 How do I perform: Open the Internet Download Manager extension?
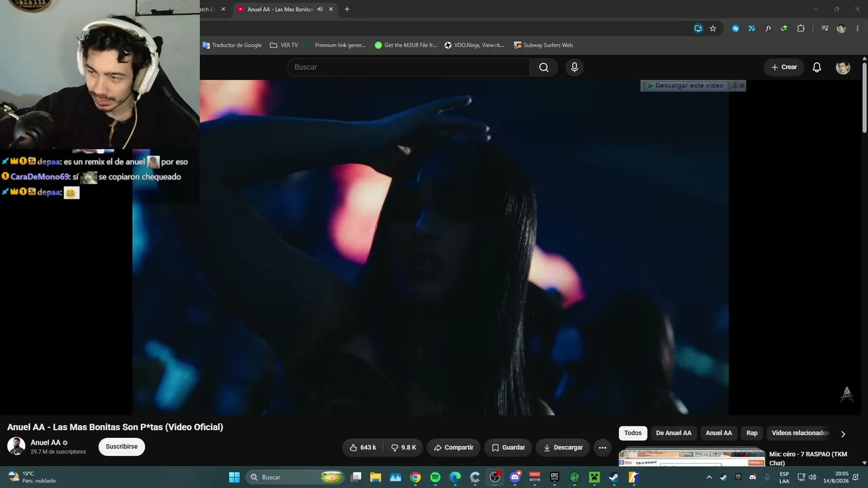(x=785, y=28)
